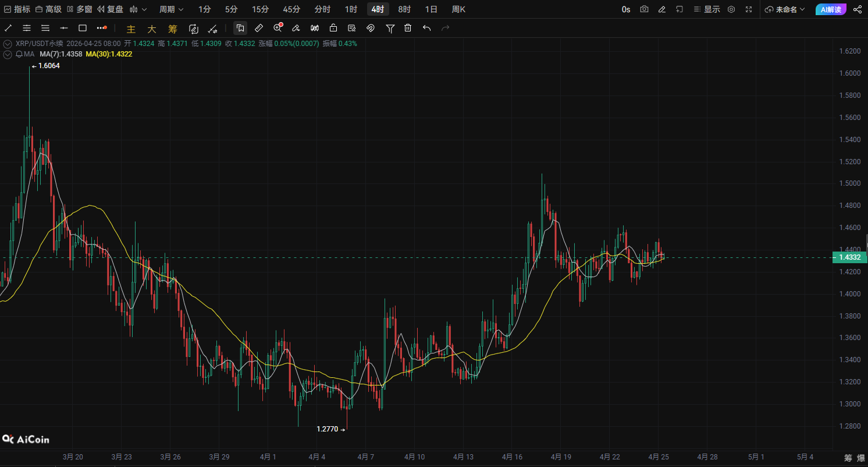Open the filter funnel tool
Viewport: 868px width, 467px height.
pyautogui.click(x=390, y=28)
